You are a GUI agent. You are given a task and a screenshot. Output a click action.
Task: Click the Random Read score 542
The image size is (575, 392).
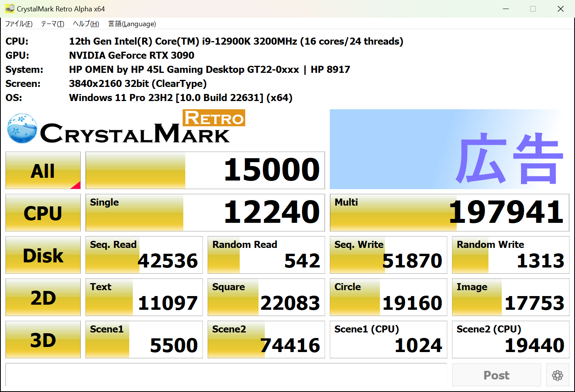pos(266,255)
